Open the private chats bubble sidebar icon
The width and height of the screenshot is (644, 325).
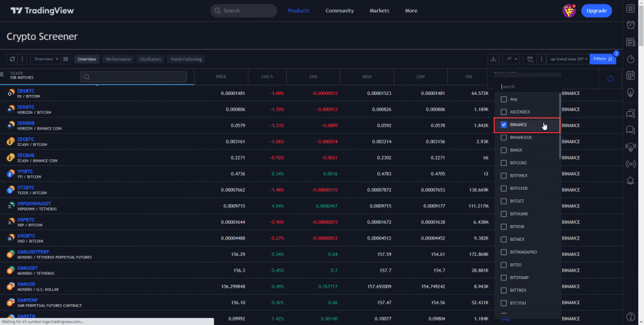click(x=630, y=130)
